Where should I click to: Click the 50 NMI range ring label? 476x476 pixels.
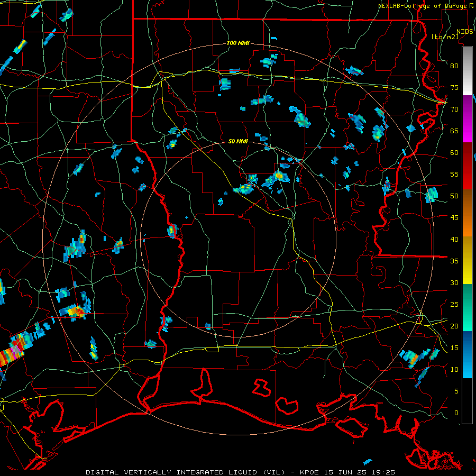238,141
